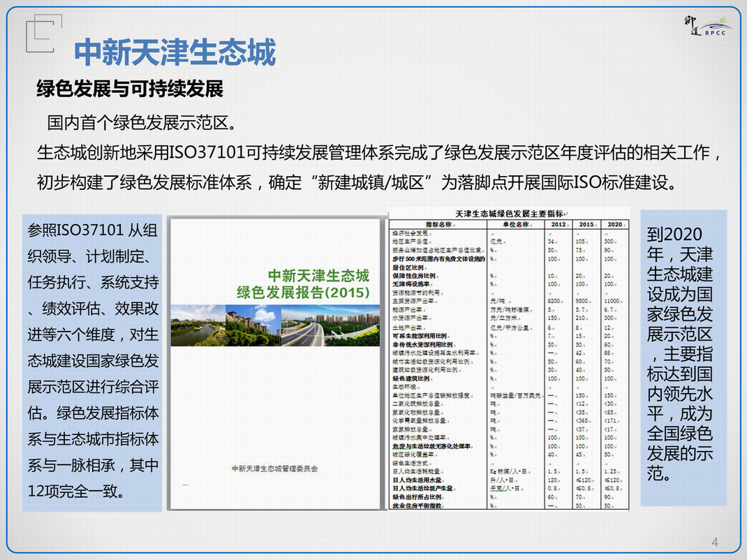The width and height of the screenshot is (747, 560).
Task: Click the value 8200 in the table
Action: [554, 301]
